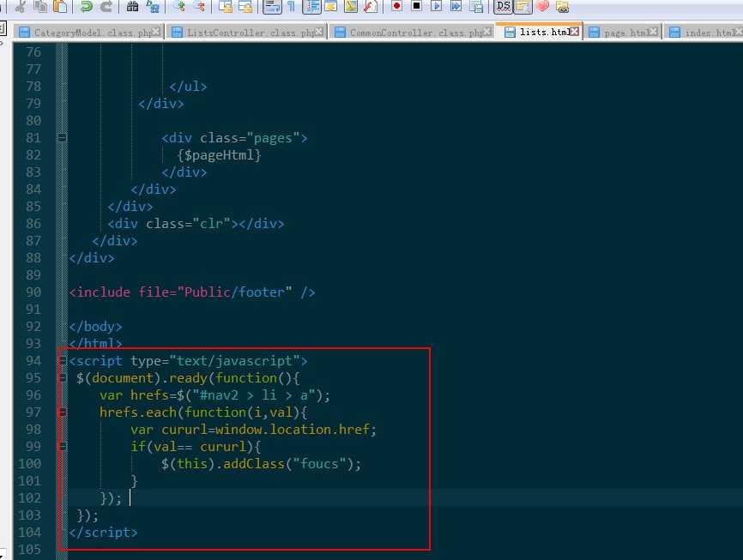Run macro multiple times icon
Image resolution: width=743 pixels, height=560 pixels.
coord(456,7)
